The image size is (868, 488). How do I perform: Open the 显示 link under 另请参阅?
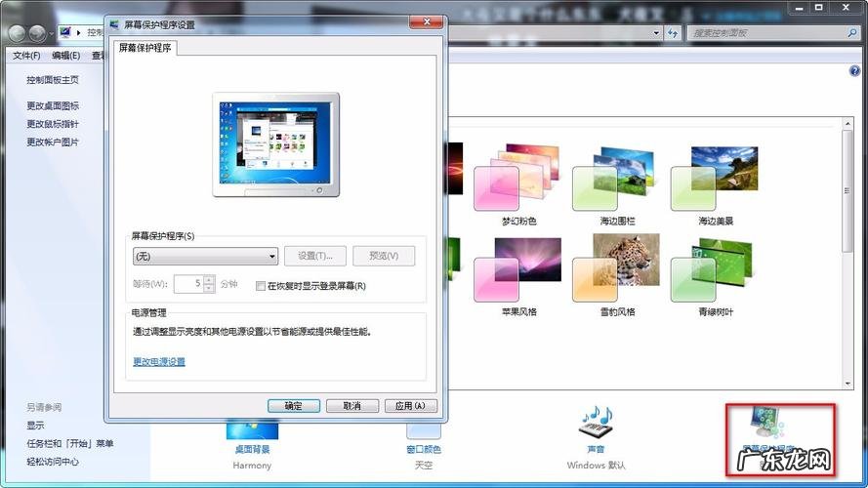35,426
